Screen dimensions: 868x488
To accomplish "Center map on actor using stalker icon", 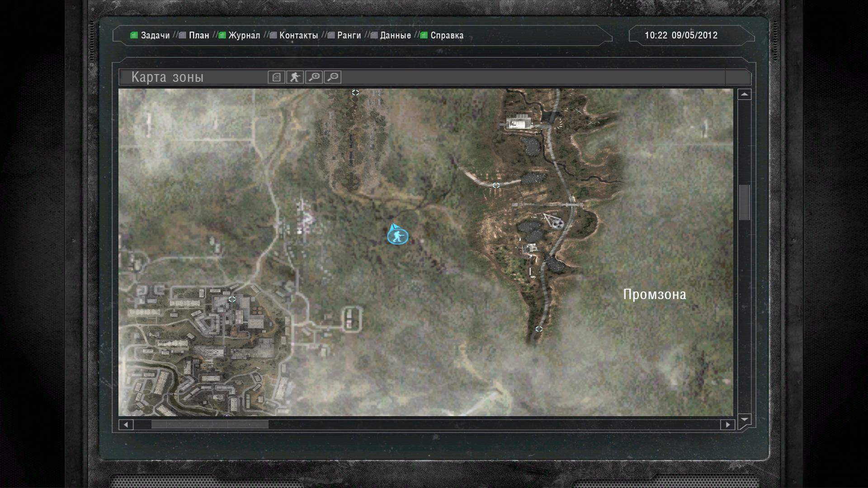I will (295, 77).
